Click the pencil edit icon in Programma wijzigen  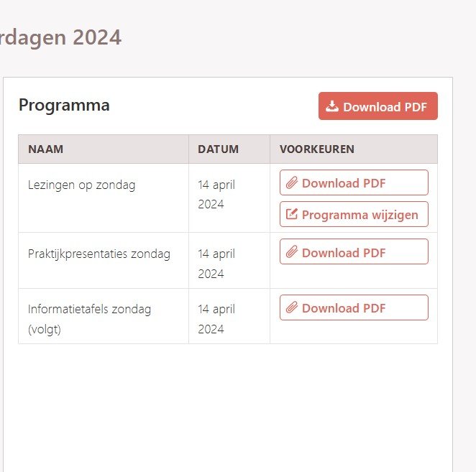coord(291,214)
